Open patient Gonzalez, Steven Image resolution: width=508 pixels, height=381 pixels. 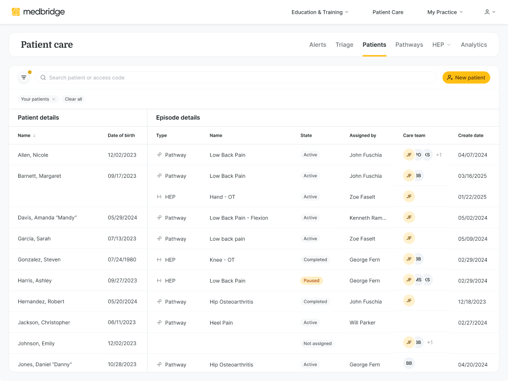point(39,260)
